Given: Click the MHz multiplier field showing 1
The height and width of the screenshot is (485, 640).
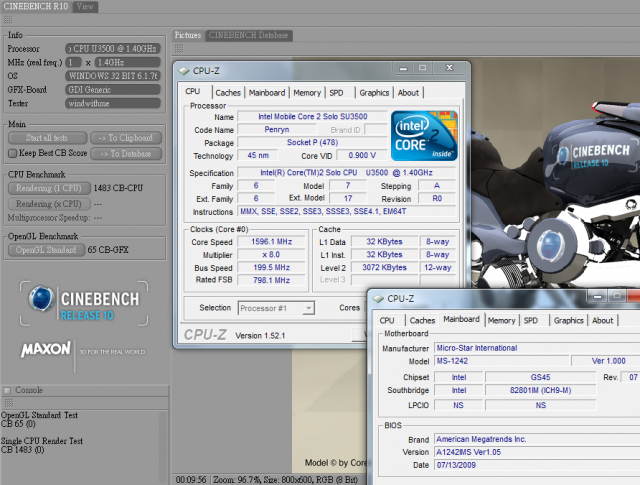Looking at the screenshot, I should pyautogui.click(x=74, y=62).
